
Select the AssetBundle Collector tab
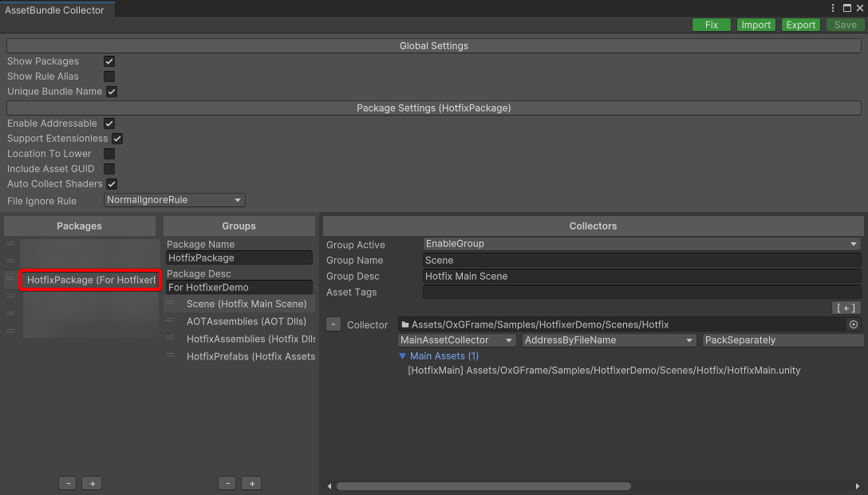pyautogui.click(x=54, y=10)
